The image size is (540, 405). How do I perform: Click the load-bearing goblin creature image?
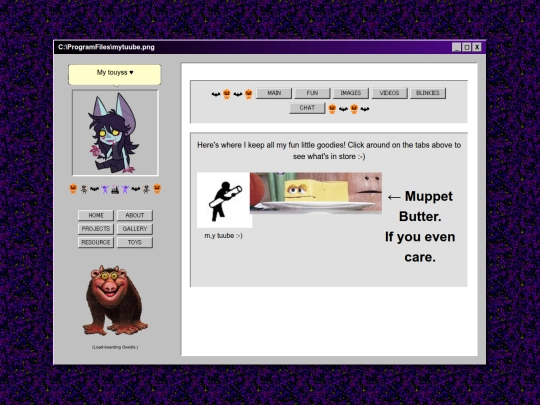[115, 300]
